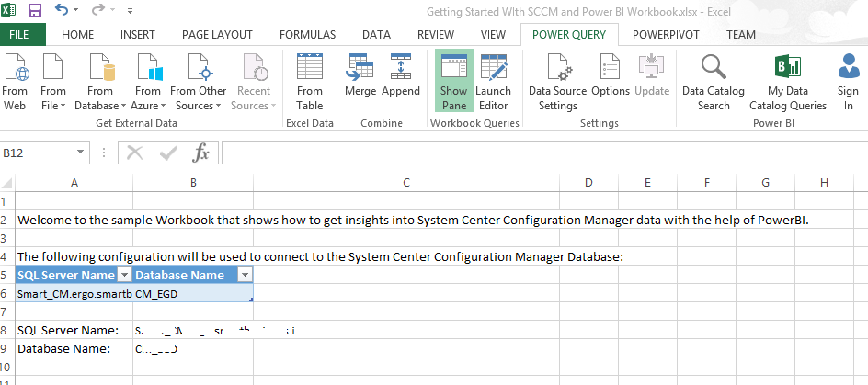Click the Select All corner button
The height and width of the screenshot is (385, 868).
(x=7, y=183)
